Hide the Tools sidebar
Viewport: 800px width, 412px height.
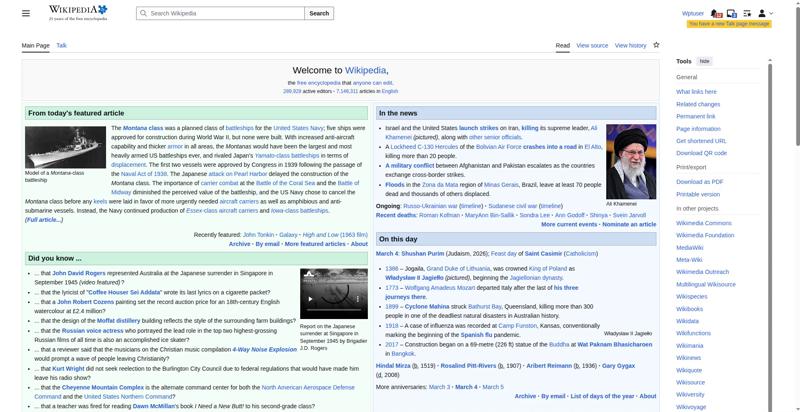pos(705,61)
